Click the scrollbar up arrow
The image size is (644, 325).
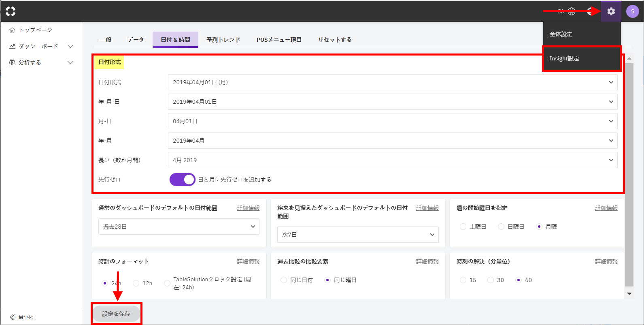629,59
